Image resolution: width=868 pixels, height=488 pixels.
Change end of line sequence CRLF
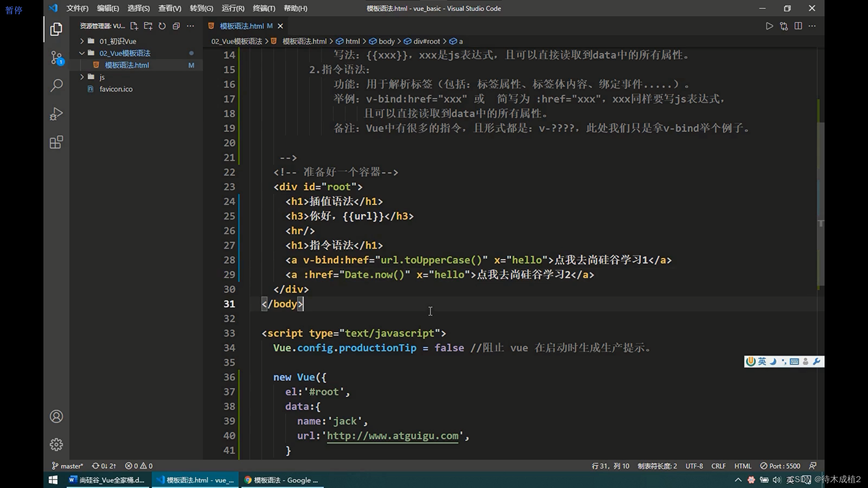(x=718, y=466)
